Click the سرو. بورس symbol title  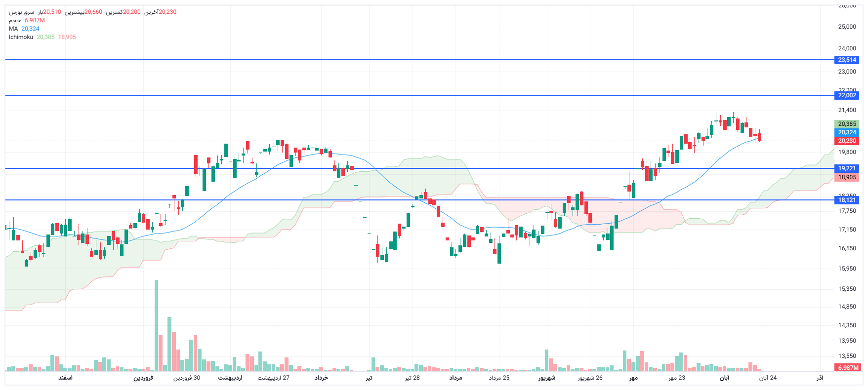coord(22,12)
